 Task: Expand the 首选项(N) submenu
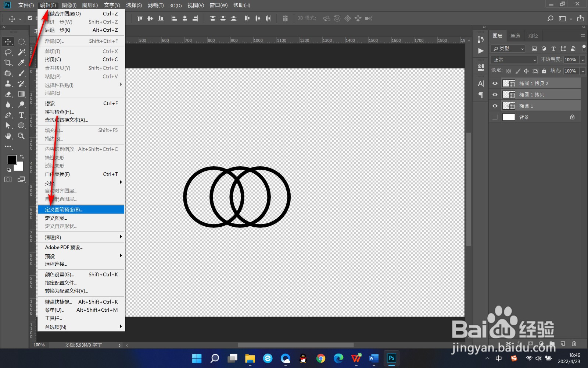pyautogui.click(x=81, y=327)
